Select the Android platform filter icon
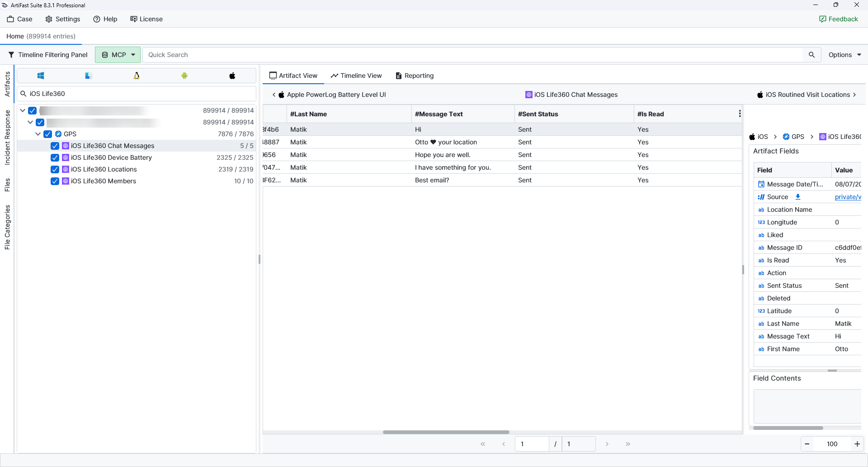868x467 pixels. (x=184, y=76)
